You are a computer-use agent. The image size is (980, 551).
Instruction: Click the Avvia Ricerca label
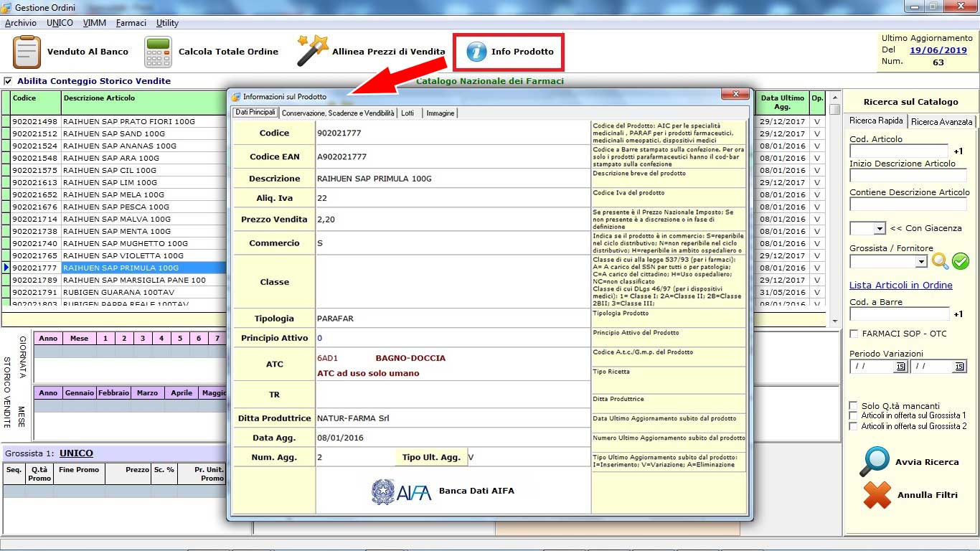coord(927,462)
